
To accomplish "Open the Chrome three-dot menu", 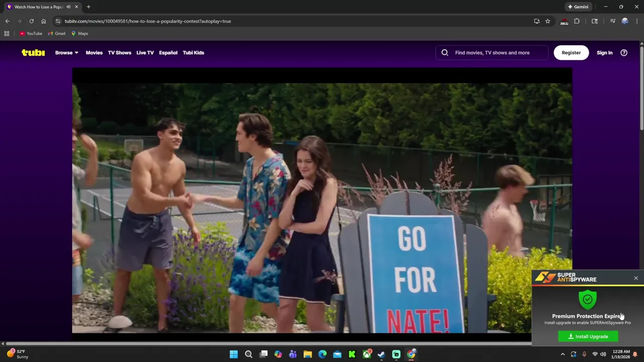I will click(637, 21).
